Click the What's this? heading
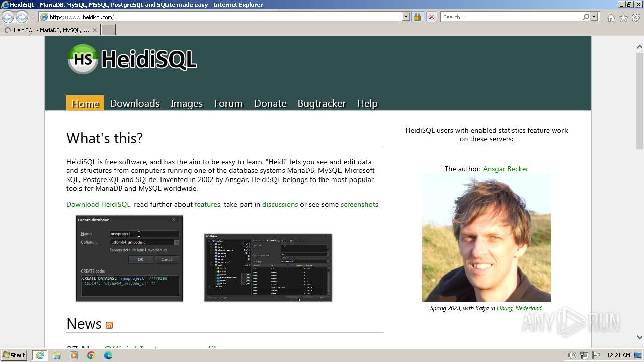The height and width of the screenshot is (362, 644). pyautogui.click(x=105, y=138)
